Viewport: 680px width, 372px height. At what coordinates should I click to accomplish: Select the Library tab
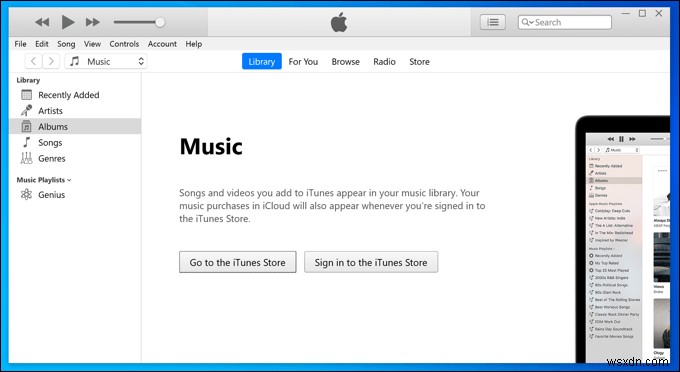[x=262, y=62]
